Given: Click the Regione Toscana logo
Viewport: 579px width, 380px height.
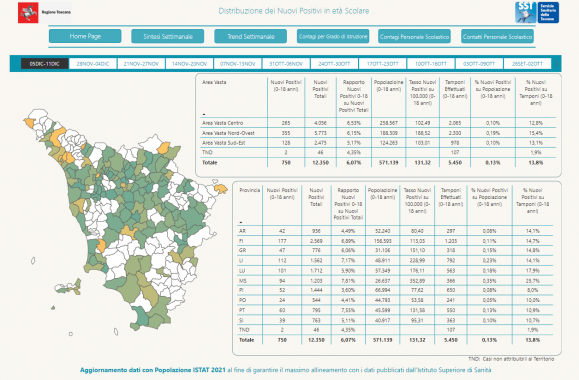Looking at the screenshot, I should tap(44, 12).
